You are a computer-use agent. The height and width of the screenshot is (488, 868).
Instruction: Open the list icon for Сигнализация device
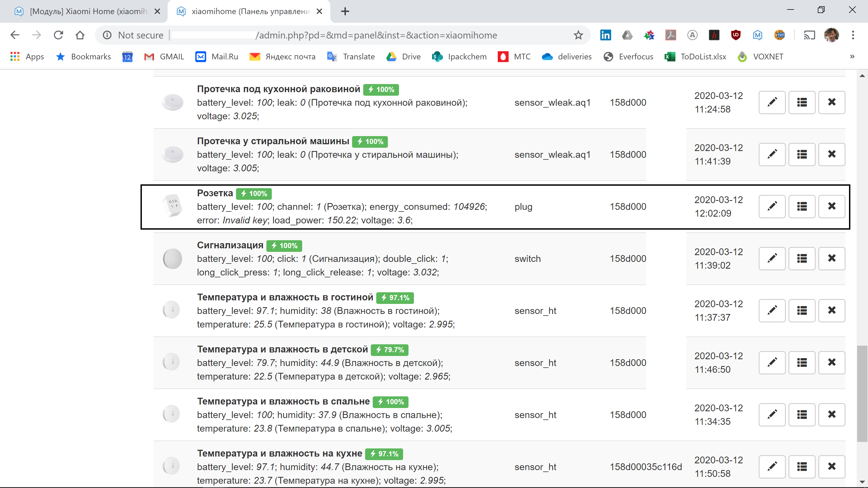point(802,258)
